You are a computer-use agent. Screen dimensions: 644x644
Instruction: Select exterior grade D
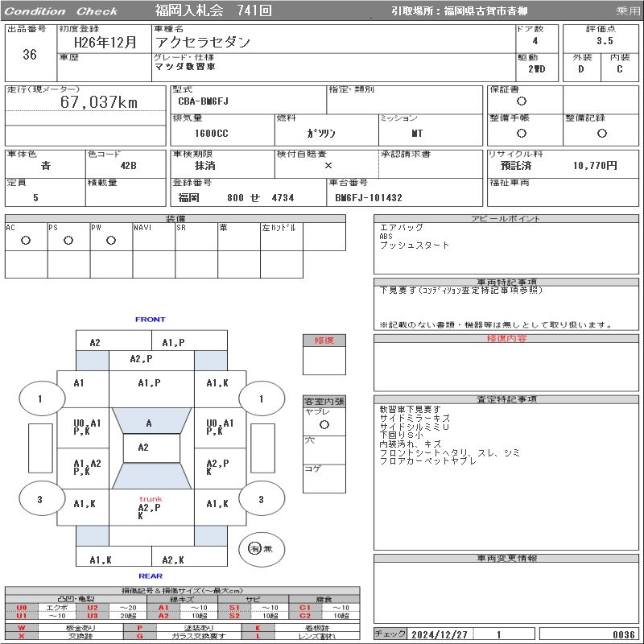click(580, 69)
